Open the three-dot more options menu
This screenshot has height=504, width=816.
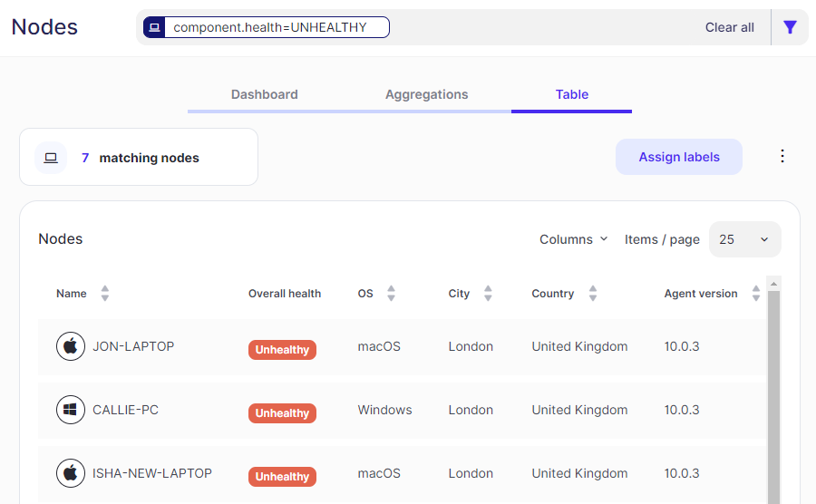782,156
